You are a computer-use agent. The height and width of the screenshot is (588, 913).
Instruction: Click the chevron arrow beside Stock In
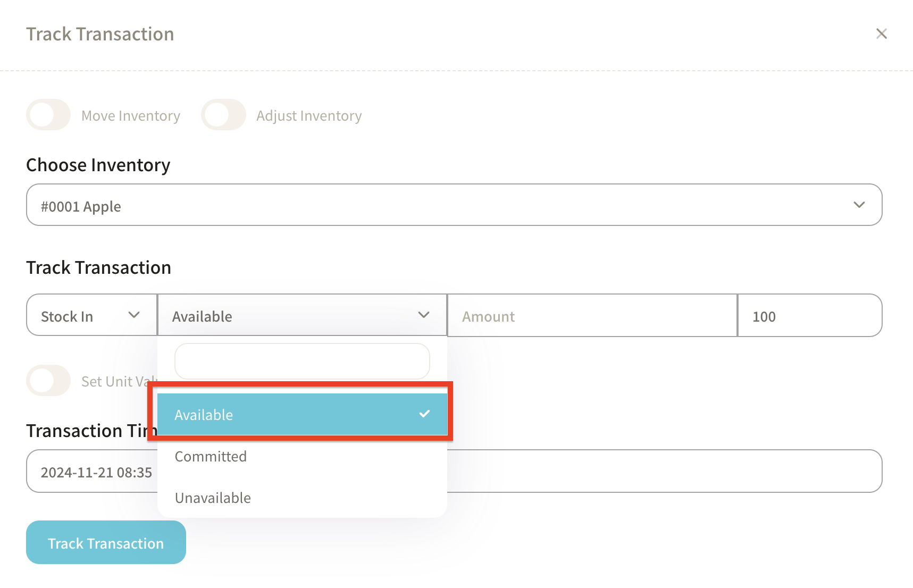point(134,315)
